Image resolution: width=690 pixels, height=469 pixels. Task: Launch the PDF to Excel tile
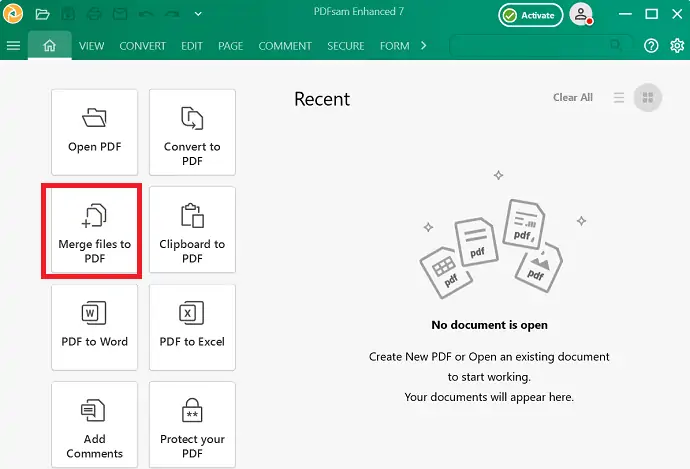[x=192, y=327]
